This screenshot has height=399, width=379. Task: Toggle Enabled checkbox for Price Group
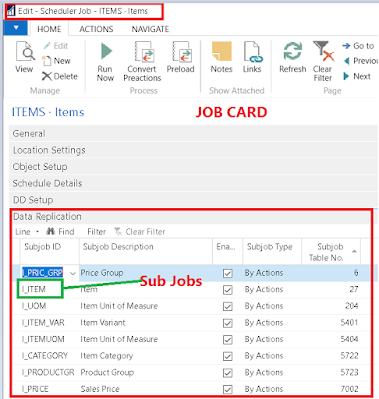228,273
